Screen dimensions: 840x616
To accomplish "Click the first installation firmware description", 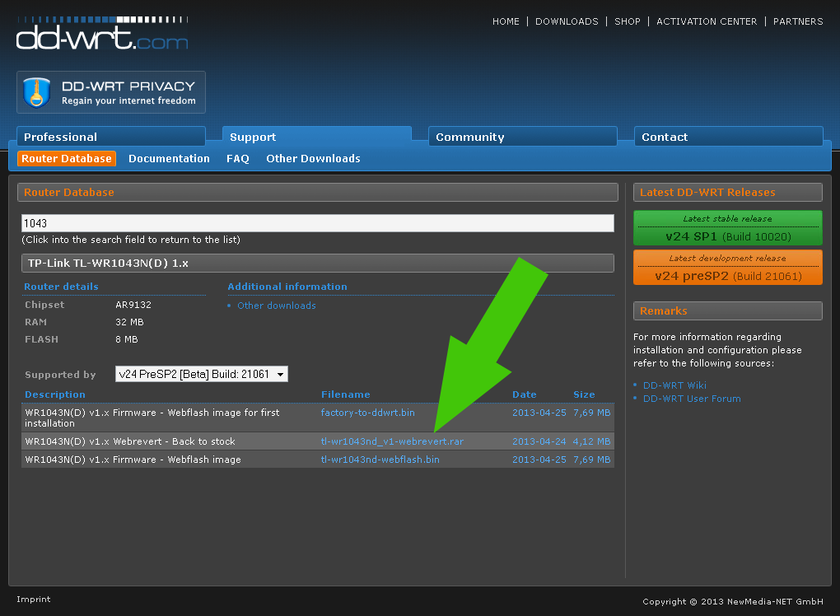I will coord(152,418).
